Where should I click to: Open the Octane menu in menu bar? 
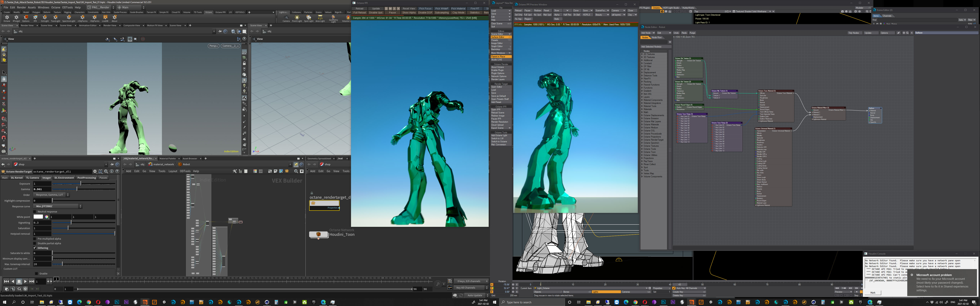[x=56, y=7]
